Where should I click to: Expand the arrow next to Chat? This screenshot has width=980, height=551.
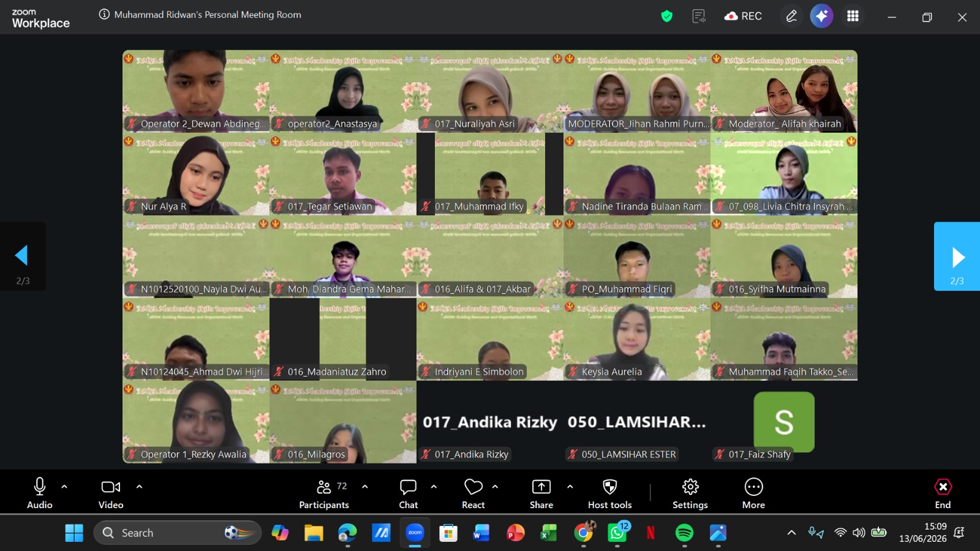click(x=434, y=487)
